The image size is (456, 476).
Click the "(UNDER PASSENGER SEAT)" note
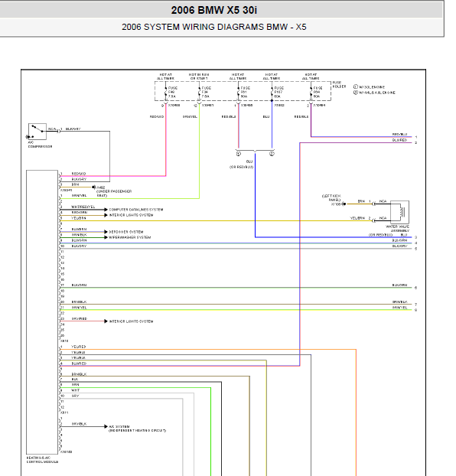114,194
